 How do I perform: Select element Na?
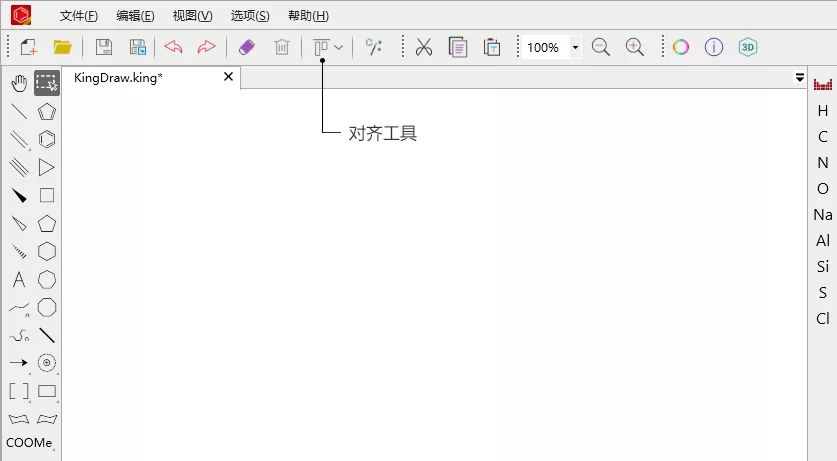[823, 214]
